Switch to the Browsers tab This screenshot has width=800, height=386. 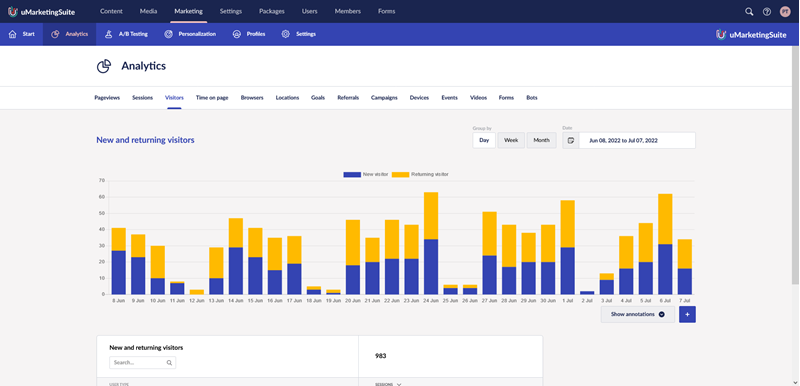pyautogui.click(x=252, y=98)
